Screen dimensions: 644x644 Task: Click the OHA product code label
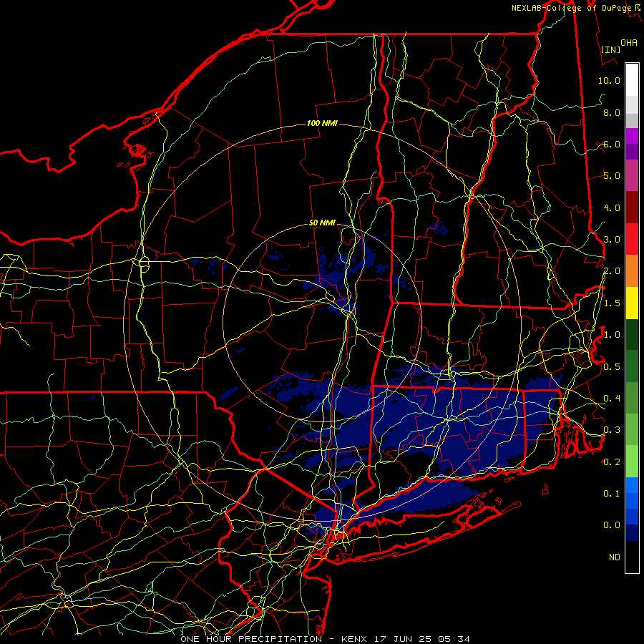click(629, 42)
